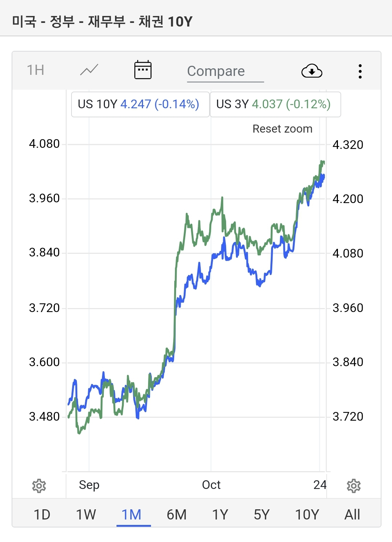Open the three-dot more options menu

[360, 71]
